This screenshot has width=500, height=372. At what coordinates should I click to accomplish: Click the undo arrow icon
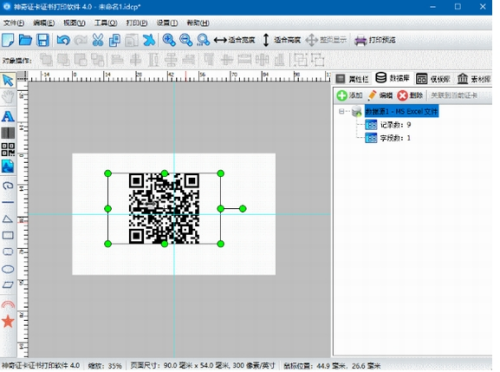point(63,40)
